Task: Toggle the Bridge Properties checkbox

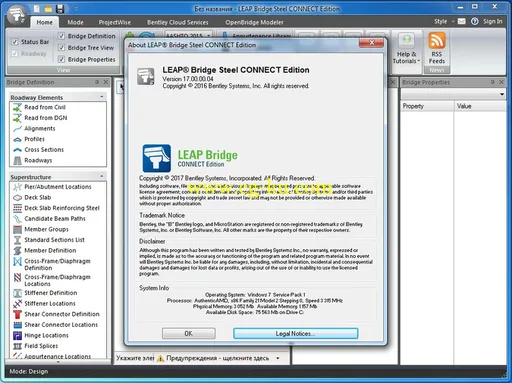Action: tap(61, 59)
